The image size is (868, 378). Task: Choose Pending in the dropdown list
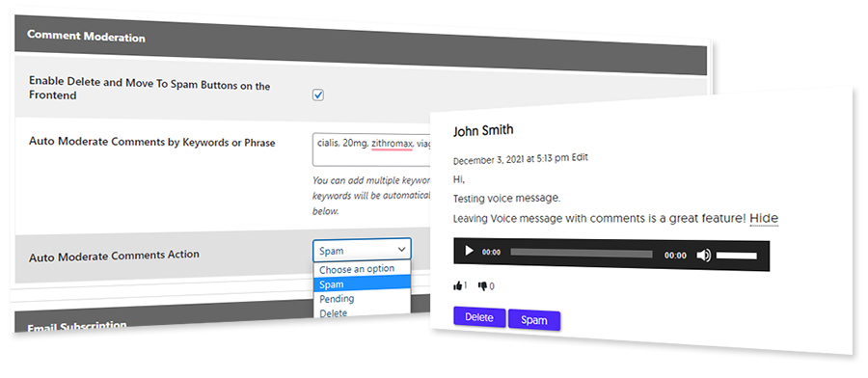click(362, 298)
